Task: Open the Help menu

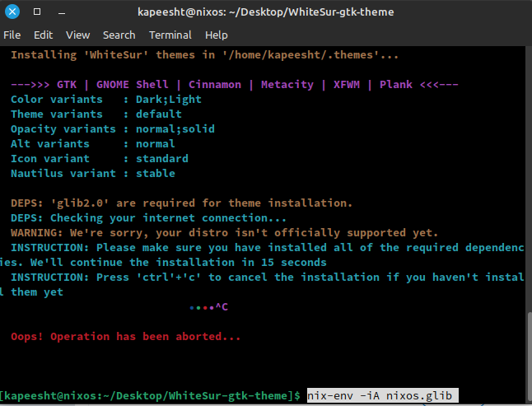Action: tap(216, 35)
